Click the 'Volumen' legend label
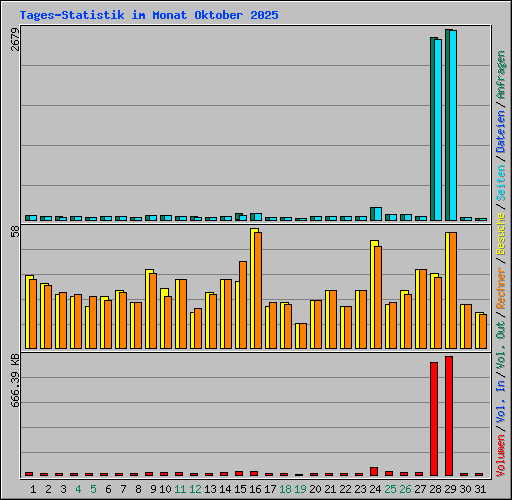The height and width of the screenshot is (500, 512). (501, 456)
